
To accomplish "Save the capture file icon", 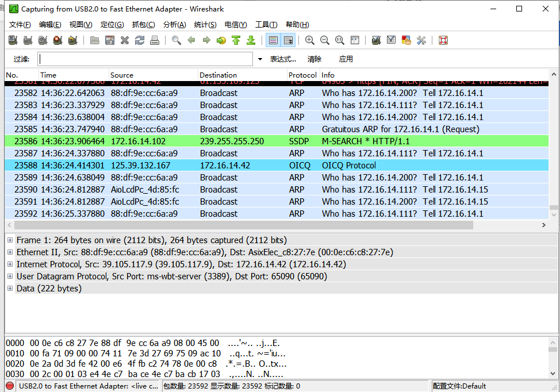I will click(x=110, y=40).
